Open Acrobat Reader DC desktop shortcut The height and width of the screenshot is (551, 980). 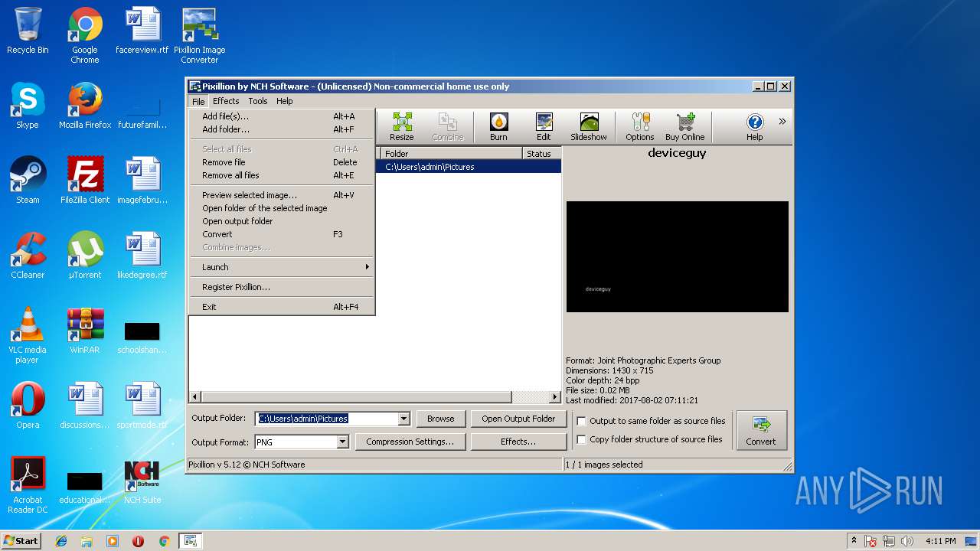[x=28, y=486]
